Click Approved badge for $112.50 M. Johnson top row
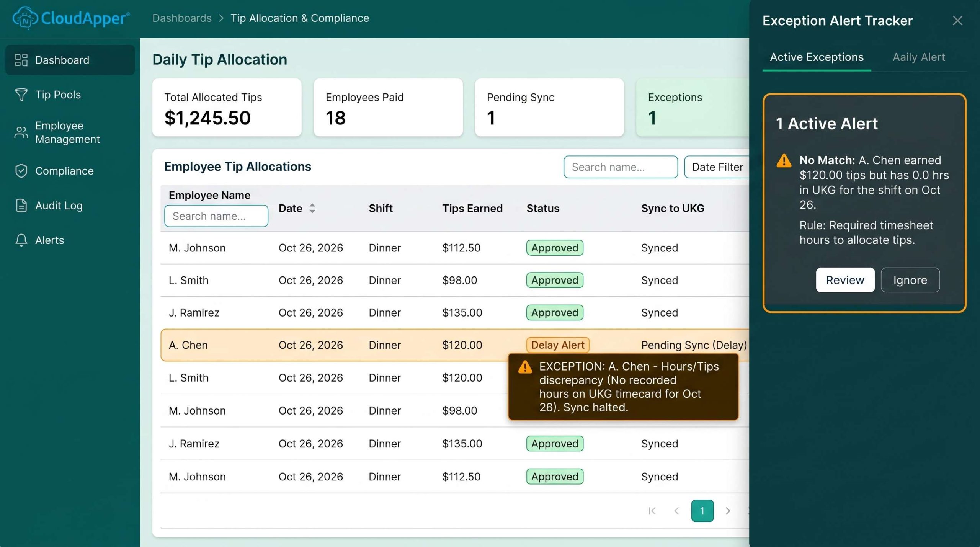 (555, 248)
